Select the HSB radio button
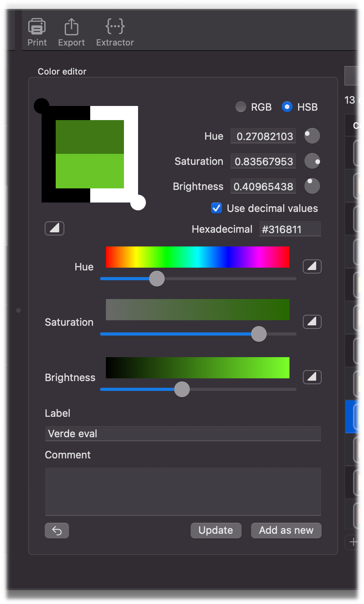 click(x=287, y=107)
